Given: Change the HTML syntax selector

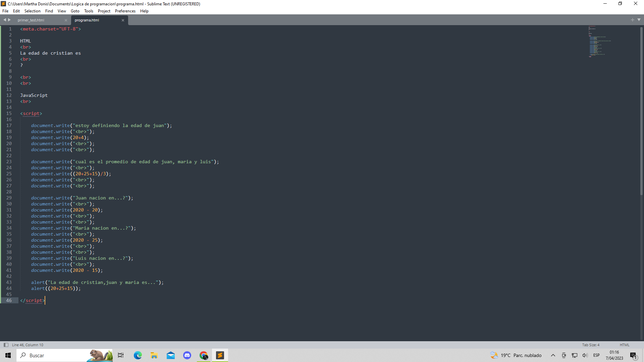Looking at the screenshot, I should coord(624,345).
